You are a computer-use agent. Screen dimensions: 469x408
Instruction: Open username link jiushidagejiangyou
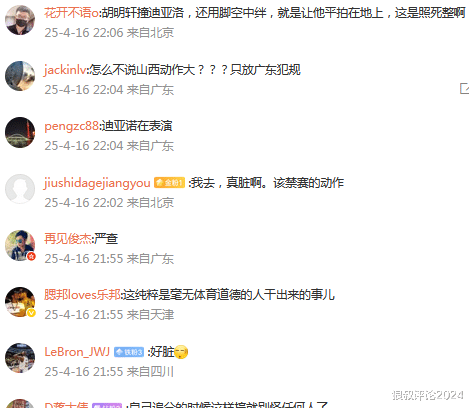(97, 183)
